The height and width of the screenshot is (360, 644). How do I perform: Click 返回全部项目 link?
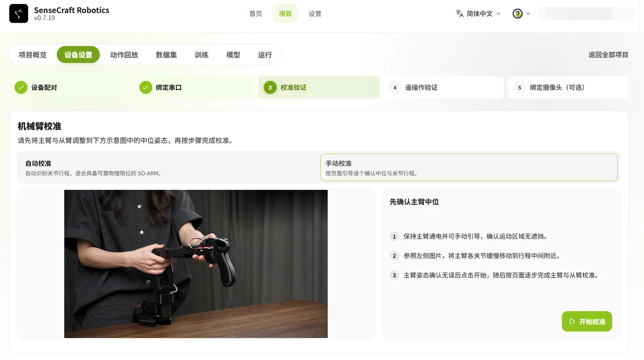(x=608, y=55)
